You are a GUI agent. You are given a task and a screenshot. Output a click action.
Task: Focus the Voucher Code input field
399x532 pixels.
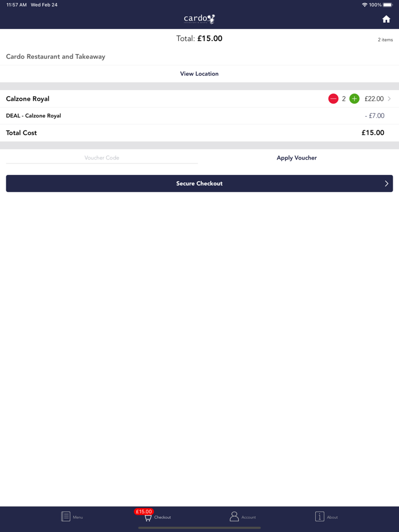point(101,158)
